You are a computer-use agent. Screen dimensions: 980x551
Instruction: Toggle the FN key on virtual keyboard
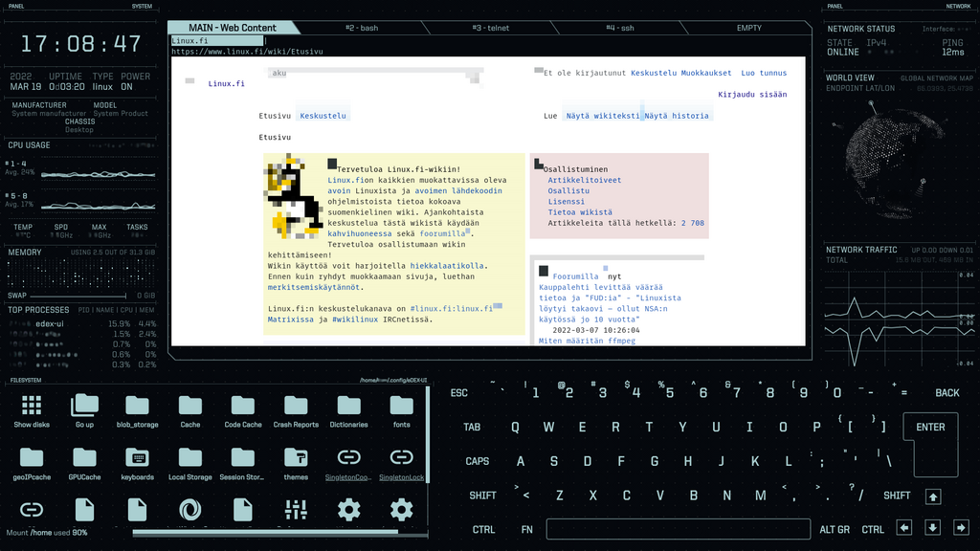[527, 529]
